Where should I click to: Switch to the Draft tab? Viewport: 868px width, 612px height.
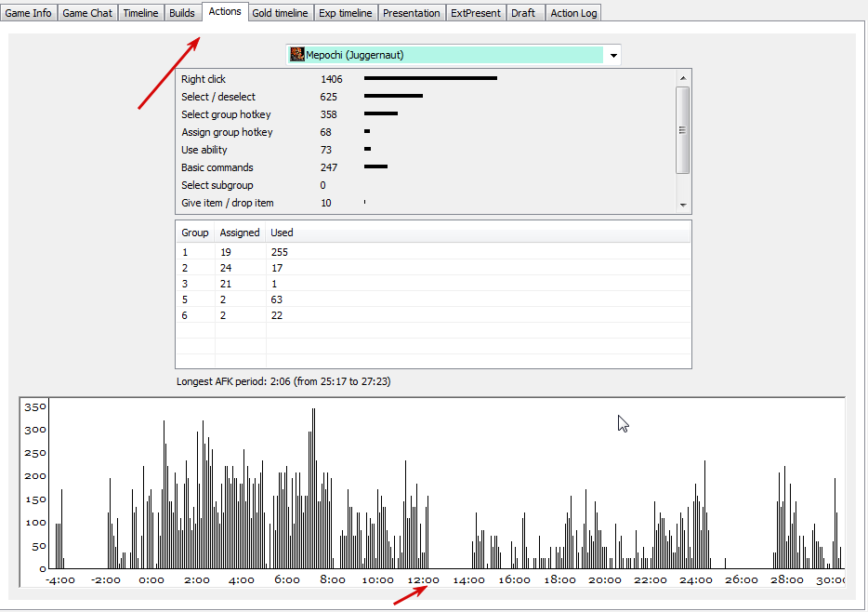523,13
